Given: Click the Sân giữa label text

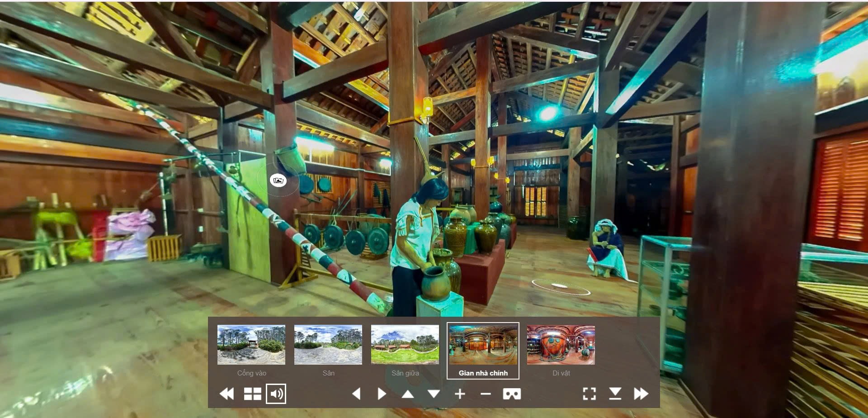Looking at the screenshot, I should tap(405, 373).
